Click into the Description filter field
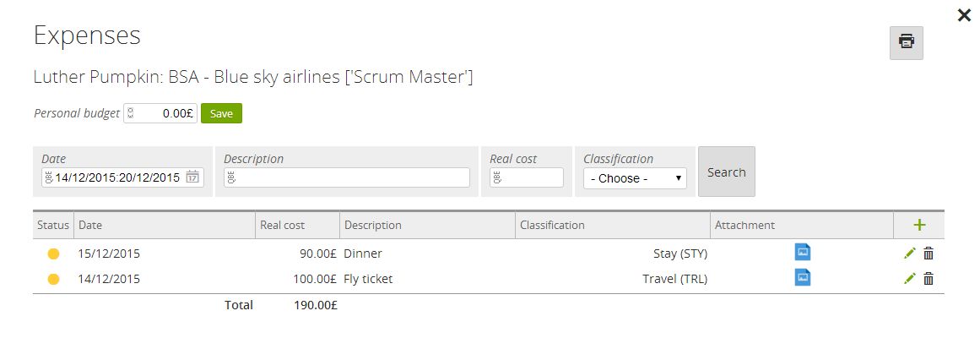Viewport: 980px width, 349px height. [347, 177]
